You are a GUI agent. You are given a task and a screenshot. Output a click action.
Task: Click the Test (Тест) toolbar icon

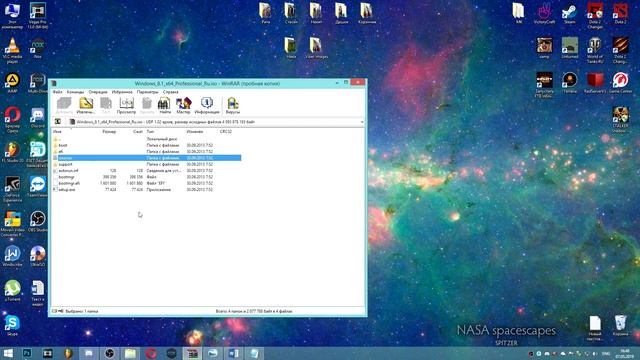click(x=106, y=105)
